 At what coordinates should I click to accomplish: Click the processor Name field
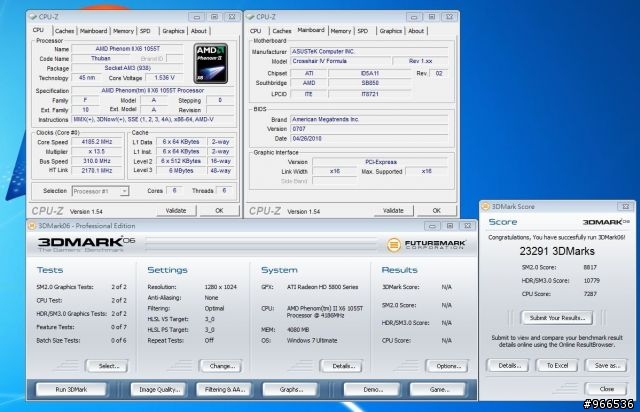click(127, 49)
